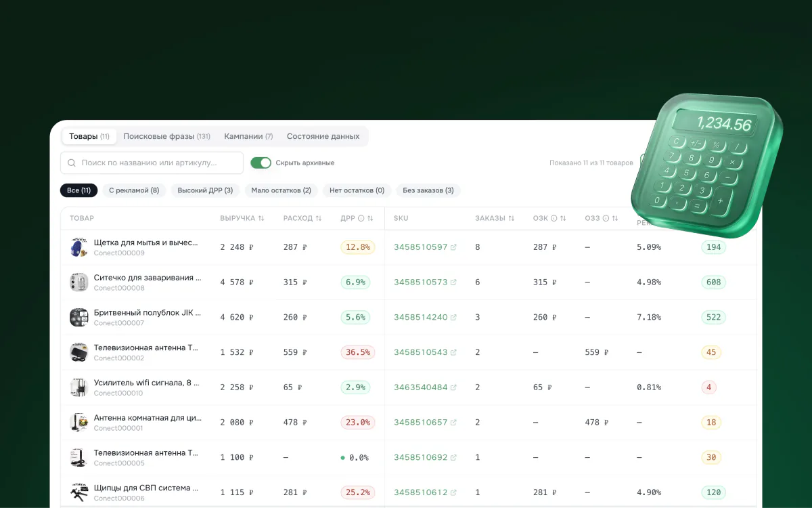
Task: Open external link icon next to SKU 3463540484
Action: click(x=453, y=387)
